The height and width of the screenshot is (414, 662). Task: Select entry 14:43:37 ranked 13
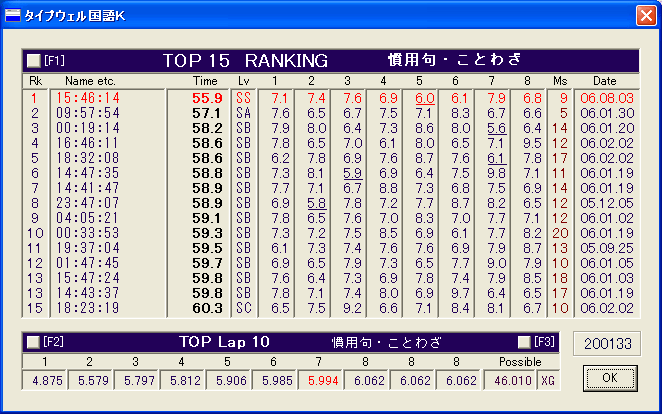pyautogui.click(x=88, y=293)
